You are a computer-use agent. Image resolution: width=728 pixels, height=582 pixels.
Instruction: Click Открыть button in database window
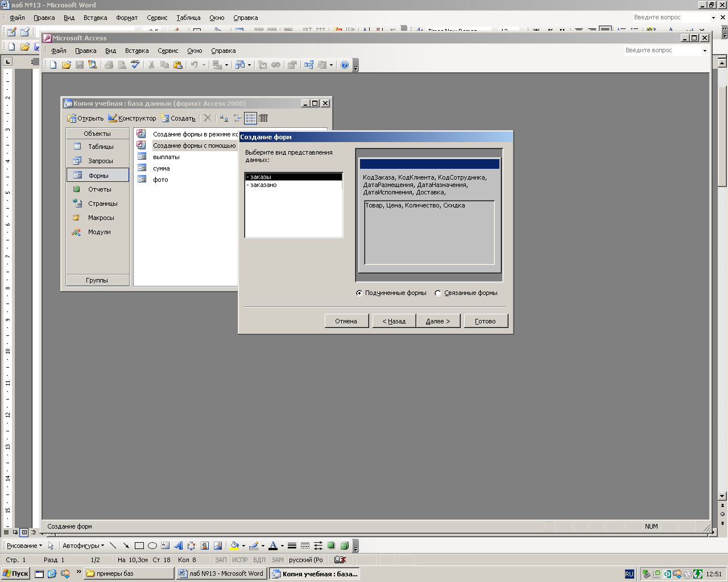(85, 118)
